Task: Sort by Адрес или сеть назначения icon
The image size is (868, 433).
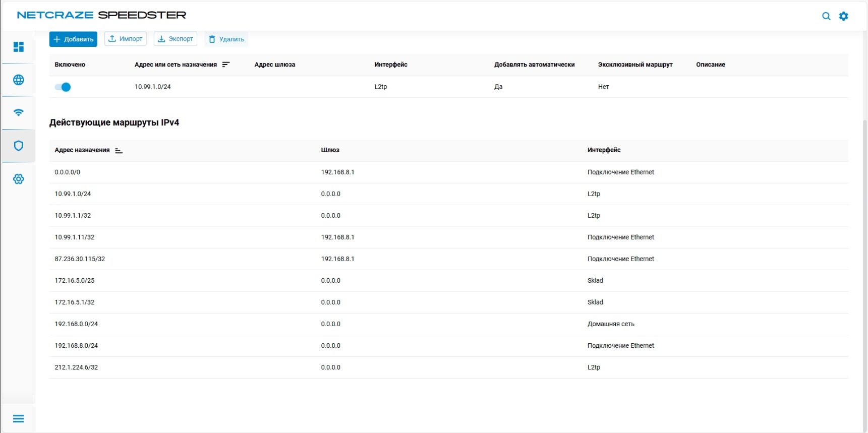Action: pyautogui.click(x=226, y=65)
